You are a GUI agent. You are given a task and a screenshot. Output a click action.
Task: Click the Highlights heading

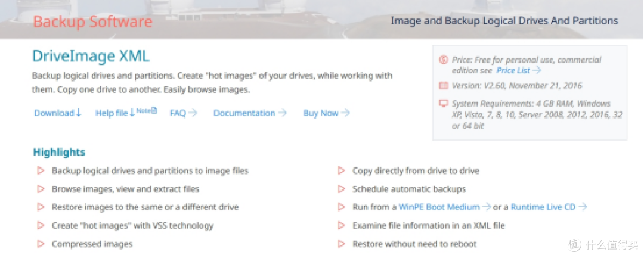[x=59, y=152]
